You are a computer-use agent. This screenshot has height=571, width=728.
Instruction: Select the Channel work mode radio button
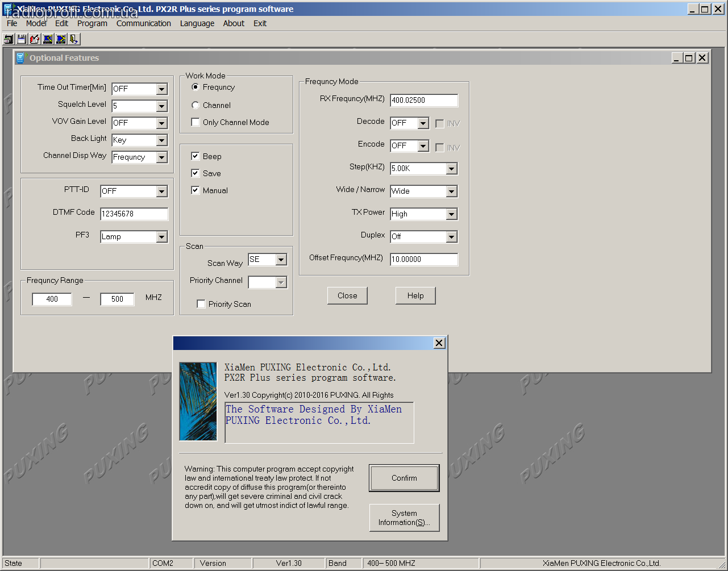[195, 106]
